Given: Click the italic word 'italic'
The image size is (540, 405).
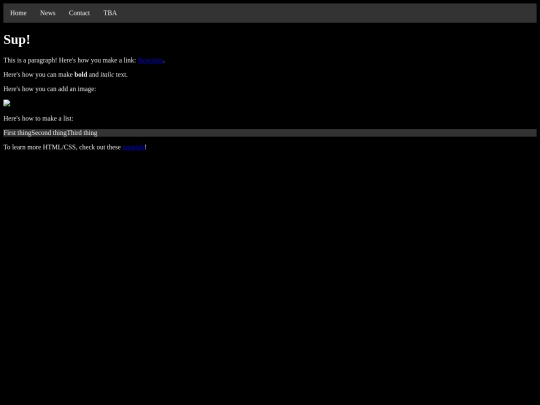Looking at the screenshot, I should (x=107, y=75).
